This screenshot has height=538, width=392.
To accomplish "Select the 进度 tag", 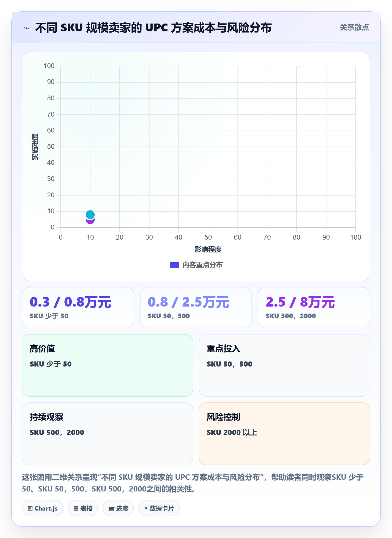I will click(x=118, y=508).
